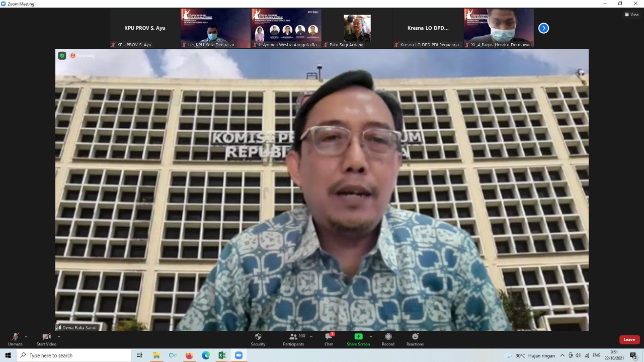Open the View layout menu
The width and height of the screenshot is (644, 362).
click(631, 14)
